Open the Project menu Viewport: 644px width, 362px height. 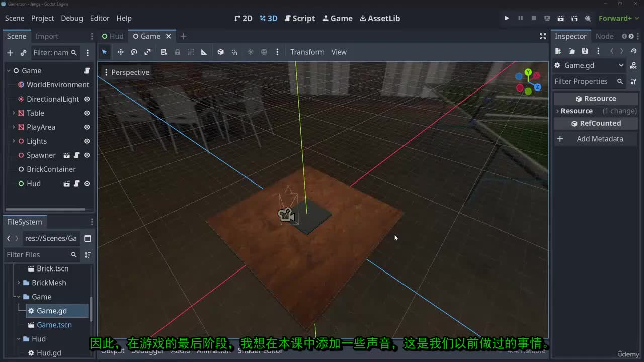tap(42, 18)
